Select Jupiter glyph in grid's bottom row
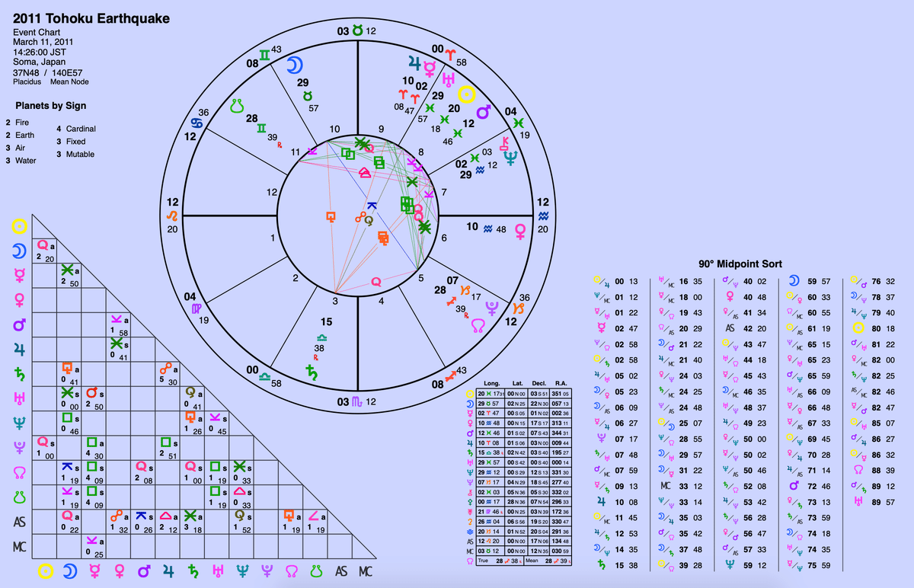The width and height of the screenshot is (914, 588). (168, 570)
